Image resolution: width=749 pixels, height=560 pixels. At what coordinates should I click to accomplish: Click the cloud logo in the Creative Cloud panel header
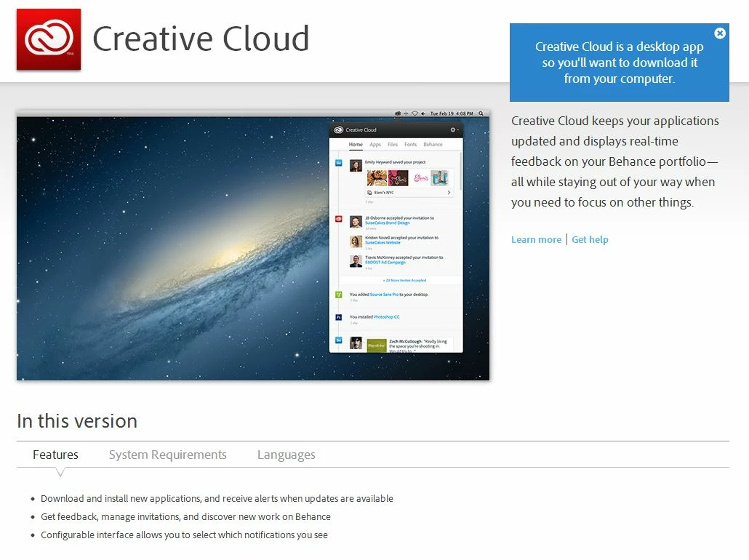339,130
